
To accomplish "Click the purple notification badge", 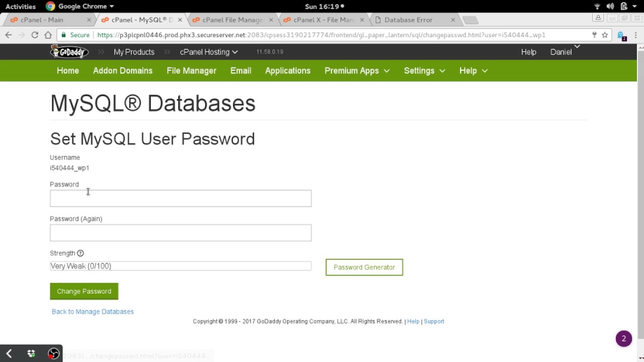I will click(x=623, y=339).
